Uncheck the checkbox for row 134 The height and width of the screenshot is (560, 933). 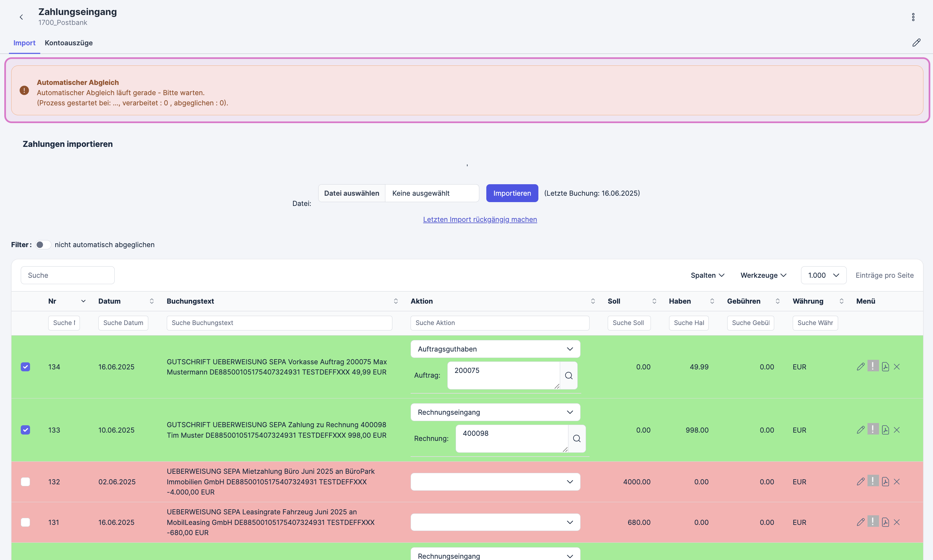[25, 367]
